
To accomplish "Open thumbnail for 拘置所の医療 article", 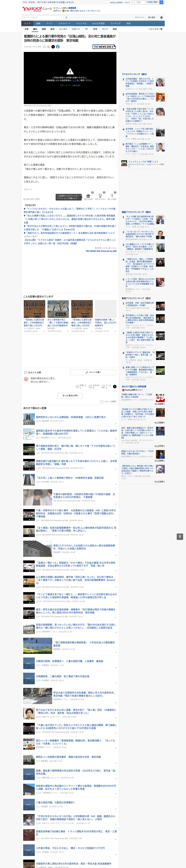I will pos(106,309).
